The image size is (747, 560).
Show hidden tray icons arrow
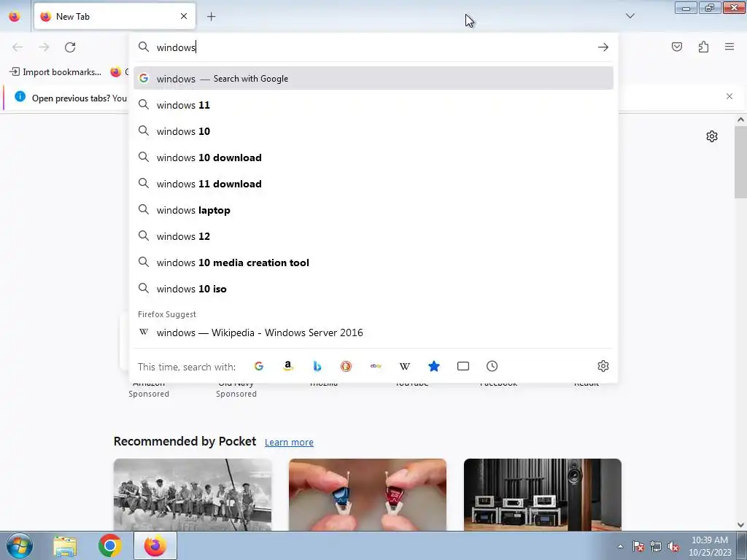pyautogui.click(x=620, y=546)
